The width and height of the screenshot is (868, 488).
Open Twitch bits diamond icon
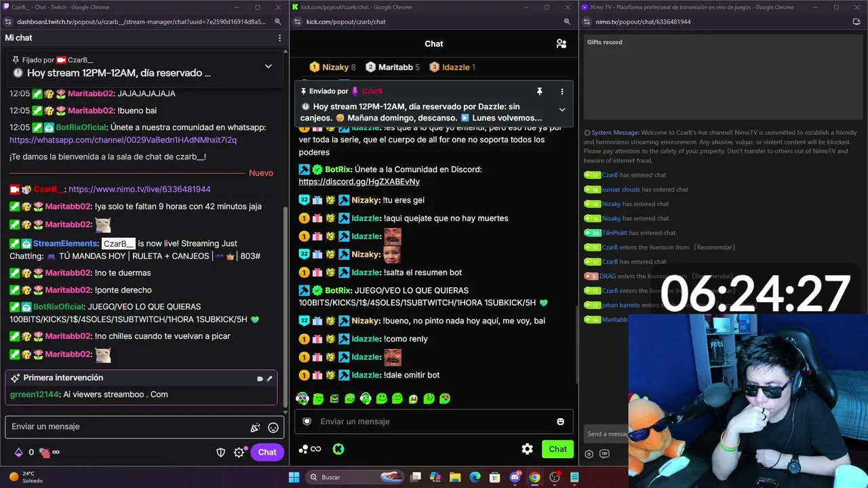(x=18, y=452)
